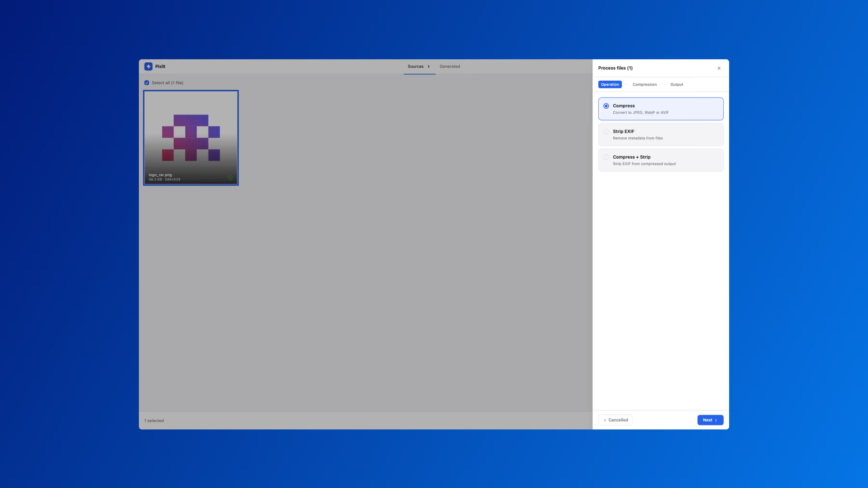Image resolution: width=868 pixels, height=488 pixels.
Task: Switch to the Sources tab
Action: tap(416, 66)
